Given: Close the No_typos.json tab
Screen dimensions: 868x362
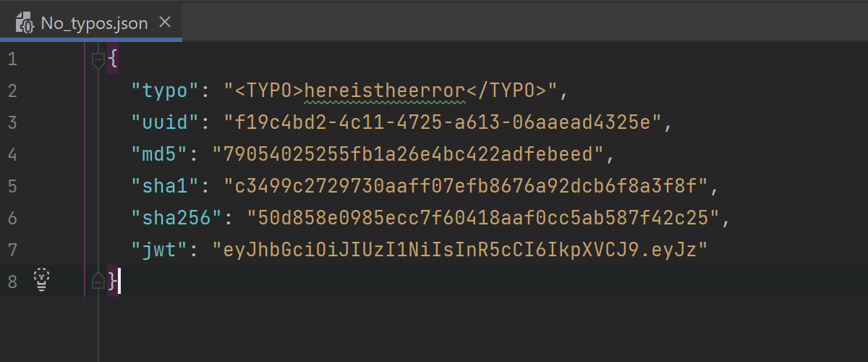Looking at the screenshot, I should [165, 23].
